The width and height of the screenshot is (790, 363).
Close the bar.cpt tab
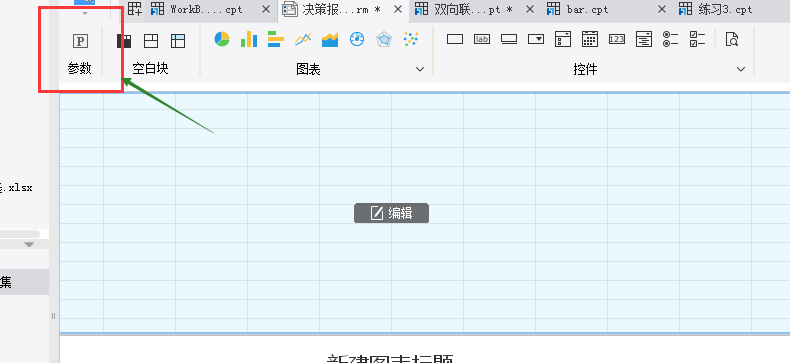click(x=662, y=9)
